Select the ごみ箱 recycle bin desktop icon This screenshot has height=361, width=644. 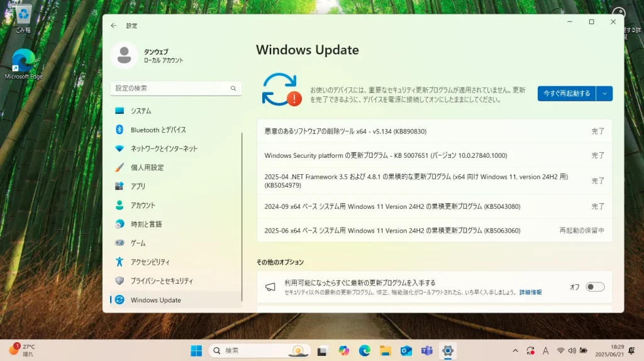point(23,19)
